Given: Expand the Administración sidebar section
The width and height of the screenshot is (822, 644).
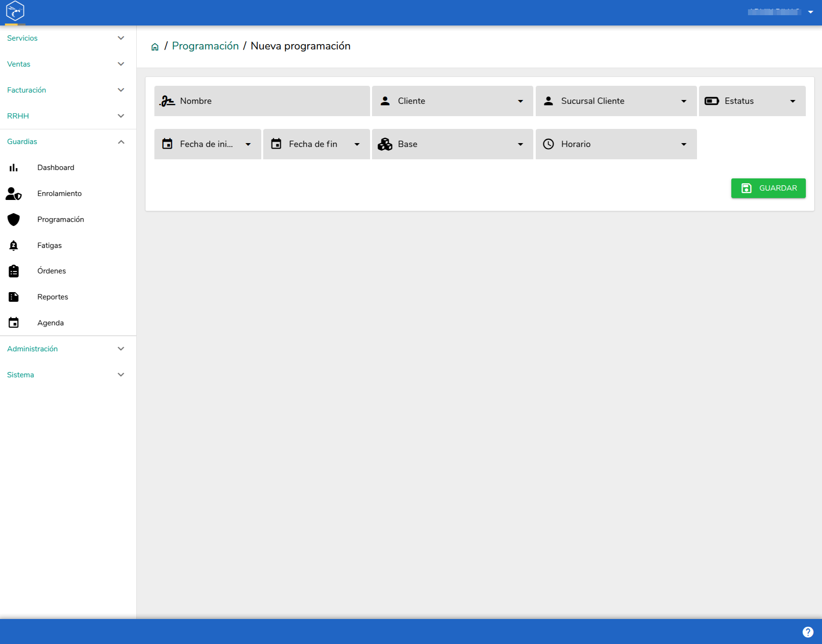Looking at the screenshot, I should [x=68, y=349].
